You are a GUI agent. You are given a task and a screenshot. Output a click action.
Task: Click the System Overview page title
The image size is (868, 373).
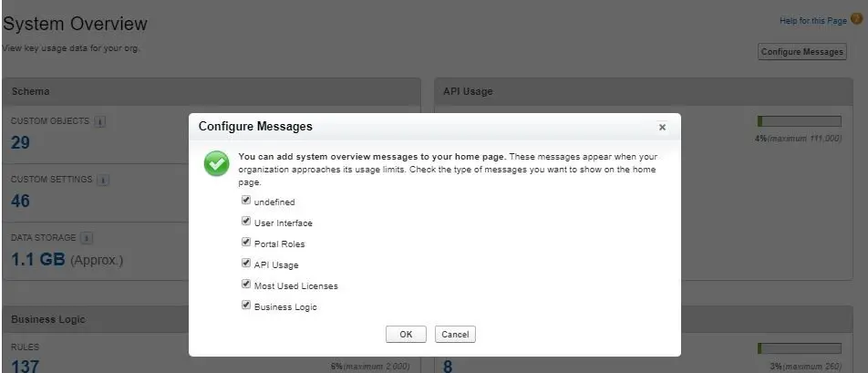click(x=76, y=24)
